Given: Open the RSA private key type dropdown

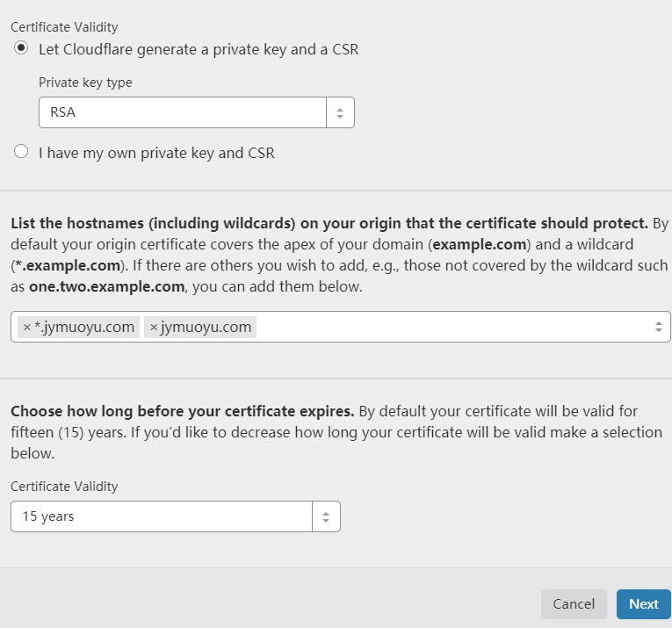Looking at the screenshot, I should coord(183,112).
